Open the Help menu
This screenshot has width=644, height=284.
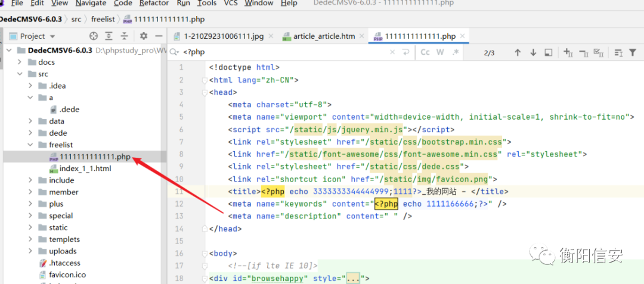[289, 4]
